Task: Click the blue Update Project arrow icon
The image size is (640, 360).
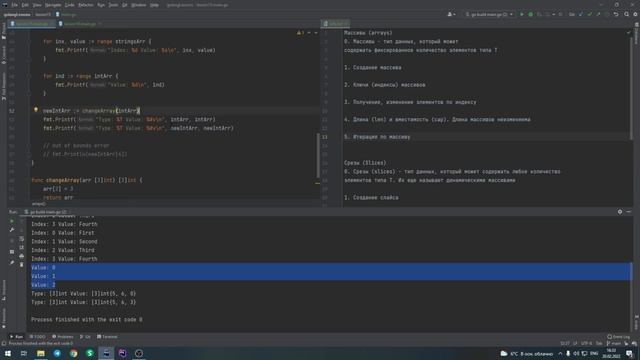Action: click(x=581, y=14)
